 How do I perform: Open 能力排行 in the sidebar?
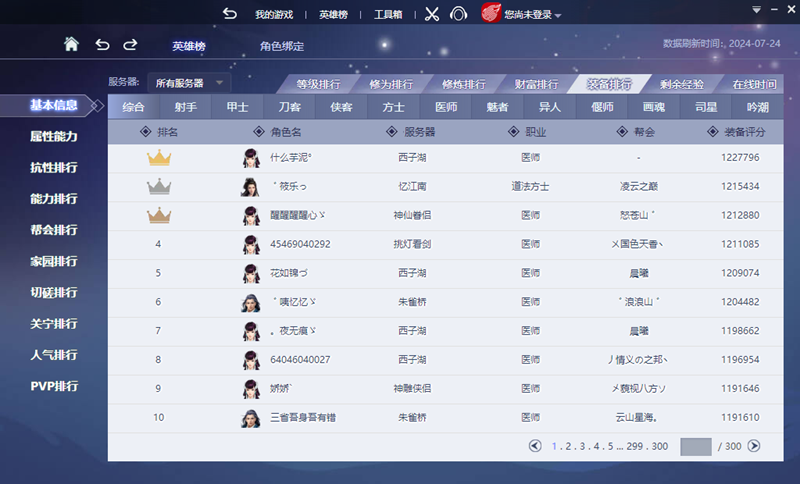[54, 198]
